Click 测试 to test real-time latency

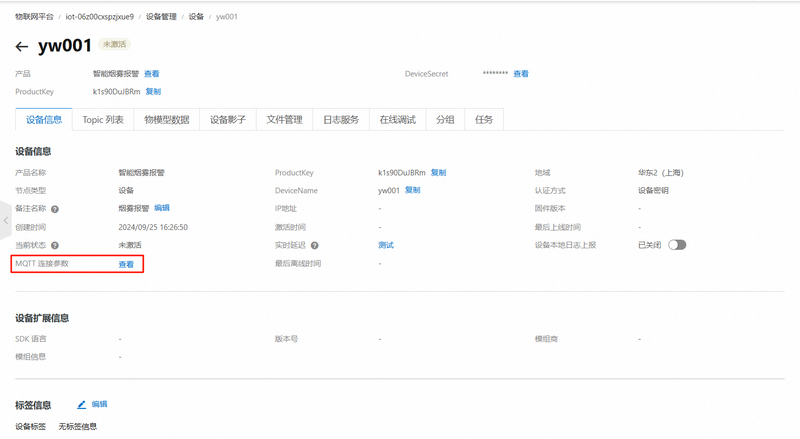point(386,245)
